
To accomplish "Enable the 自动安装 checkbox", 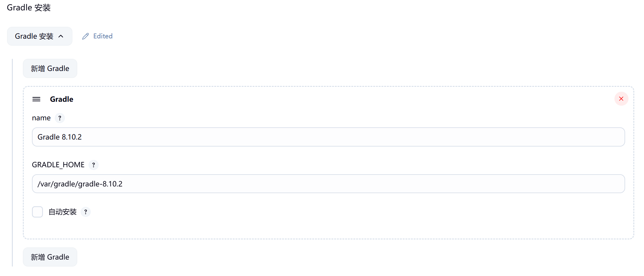I will coord(37,212).
